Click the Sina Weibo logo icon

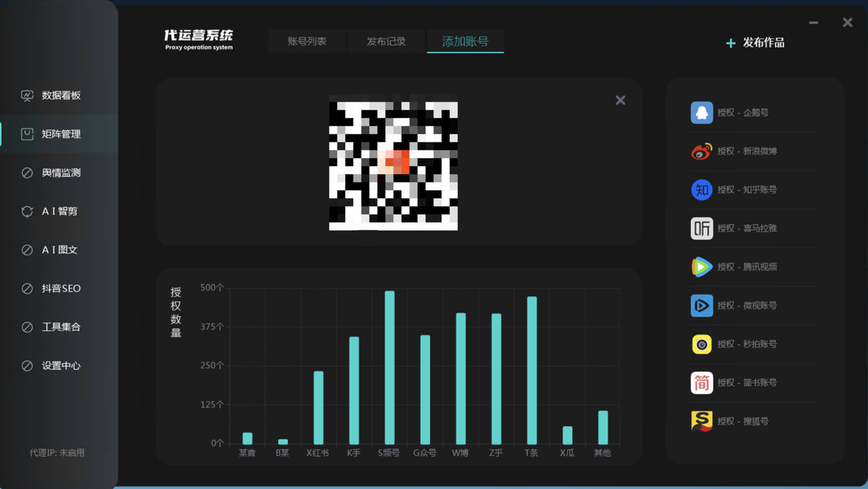pyautogui.click(x=702, y=151)
